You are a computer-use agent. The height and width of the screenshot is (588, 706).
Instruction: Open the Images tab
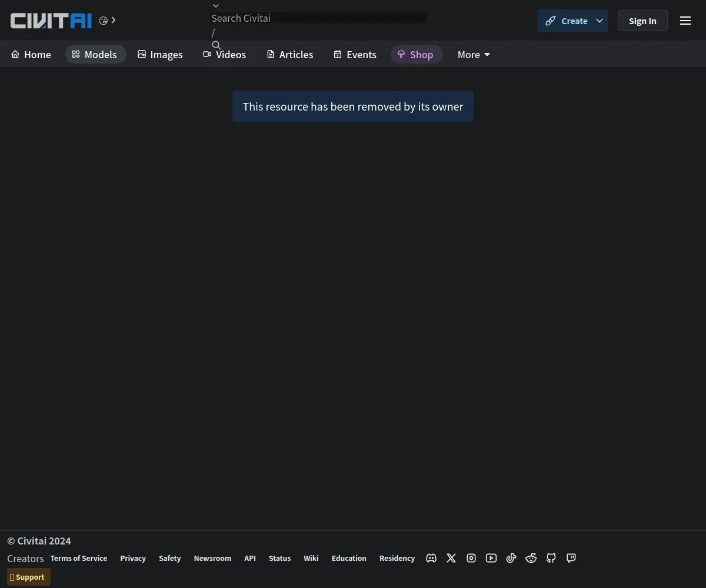160,54
